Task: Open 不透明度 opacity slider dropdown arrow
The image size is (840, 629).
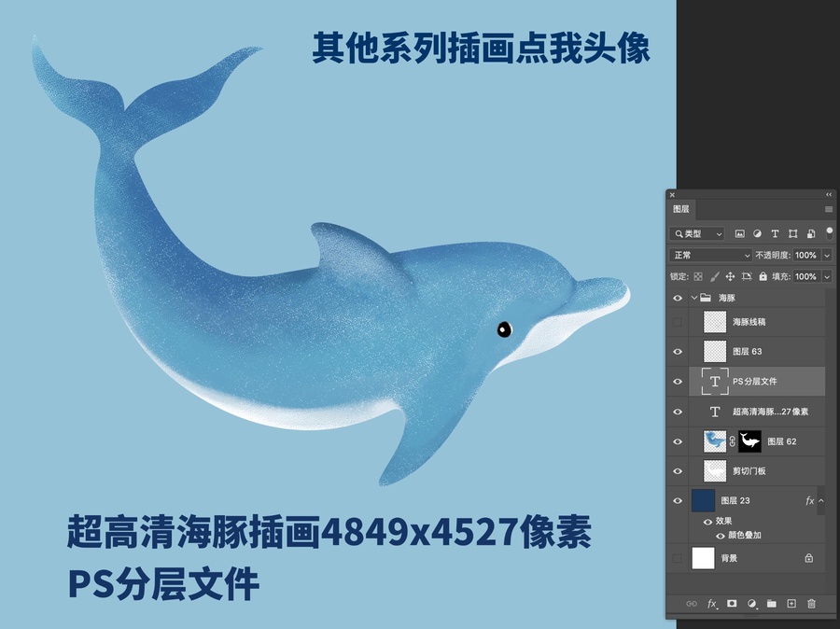Action: pyautogui.click(x=827, y=256)
